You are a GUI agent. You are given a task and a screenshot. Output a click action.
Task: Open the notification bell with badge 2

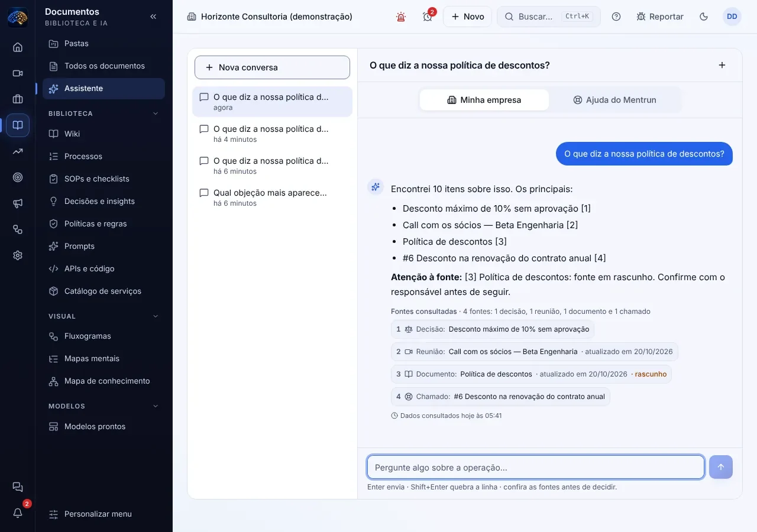pyautogui.click(x=18, y=513)
